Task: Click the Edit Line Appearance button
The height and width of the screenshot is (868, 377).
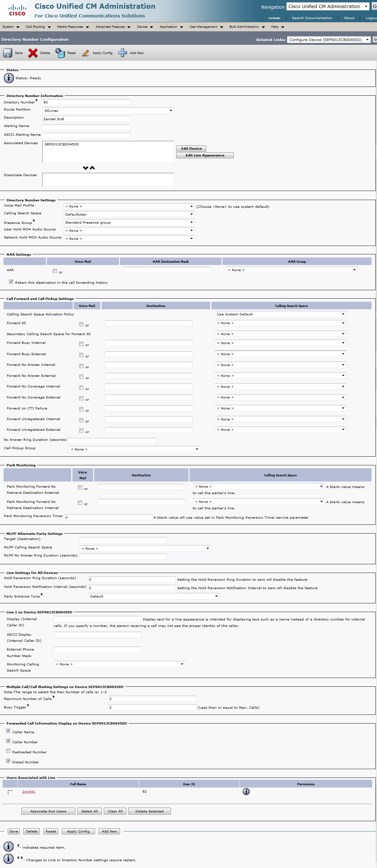Action: [x=205, y=155]
